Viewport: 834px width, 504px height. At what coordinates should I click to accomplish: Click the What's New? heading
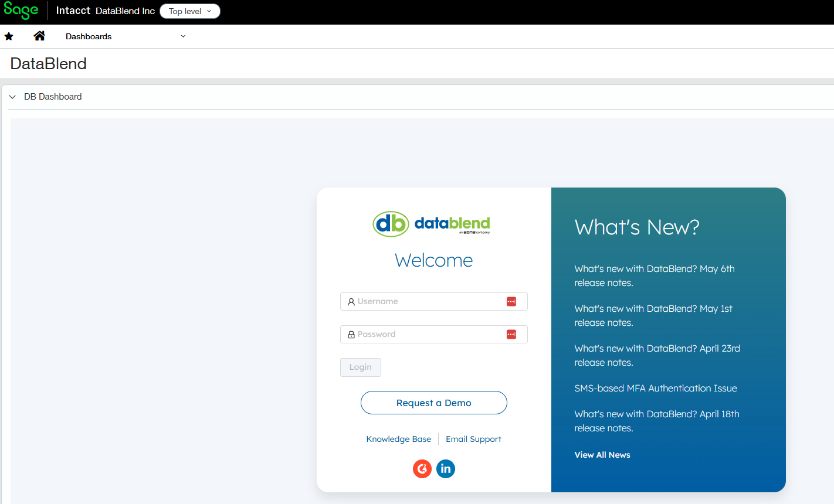(x=637, y=227)
